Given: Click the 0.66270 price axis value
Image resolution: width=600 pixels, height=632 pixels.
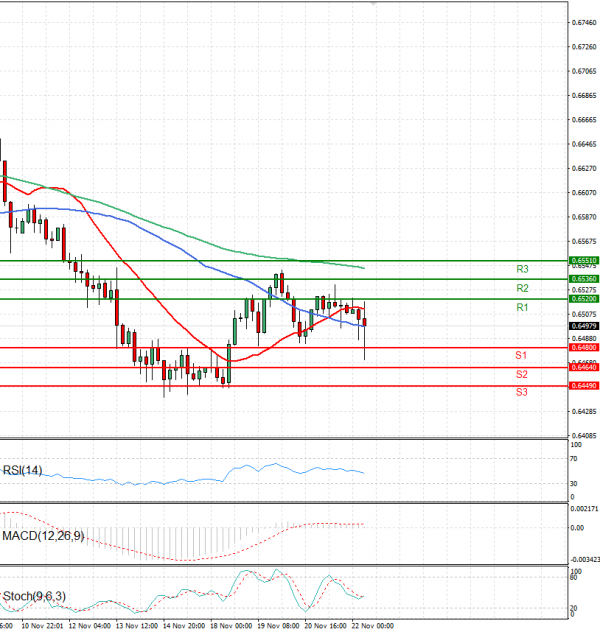Looking at the screenshot, I should tap(584, 168).
